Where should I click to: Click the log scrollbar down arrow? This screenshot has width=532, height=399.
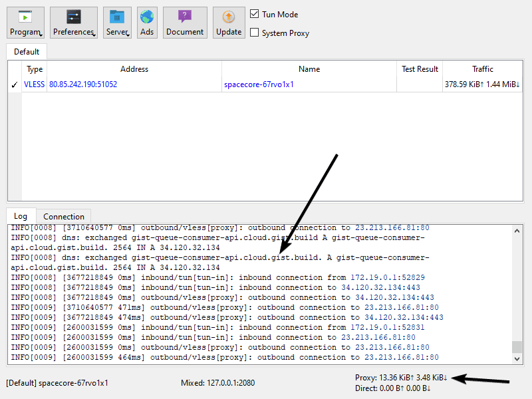517,359
